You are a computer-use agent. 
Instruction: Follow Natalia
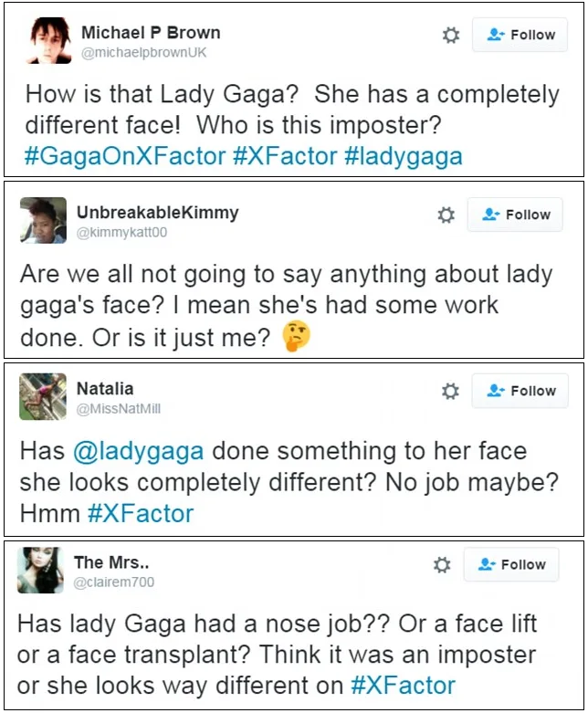click(520, 391)
